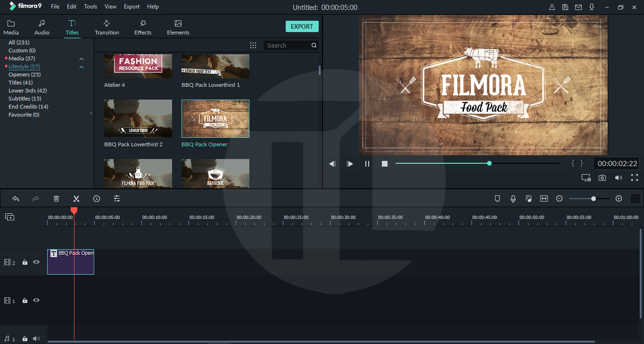Open the Media tab

pyautogui.click(x=11, y=27)
